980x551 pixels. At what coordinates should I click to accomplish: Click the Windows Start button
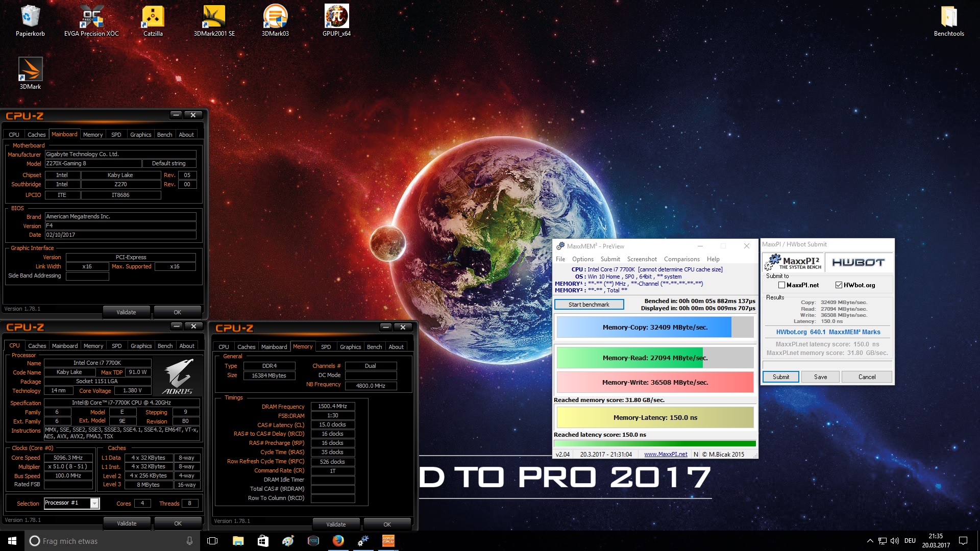coord(12,541)
